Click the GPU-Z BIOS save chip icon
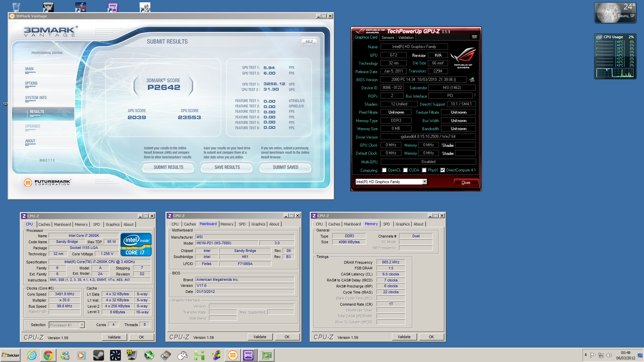Image resolution: width=644 pixels, height=362 pixels. click(472, 80)
